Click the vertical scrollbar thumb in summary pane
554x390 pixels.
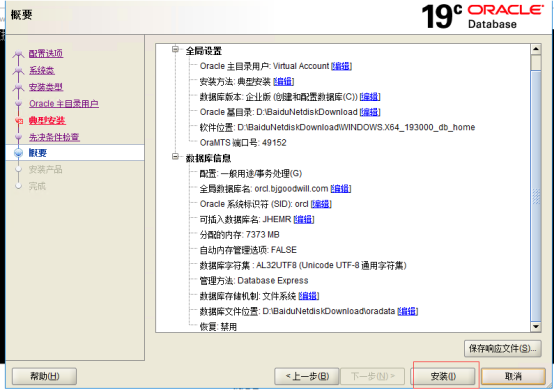[536, 196]
